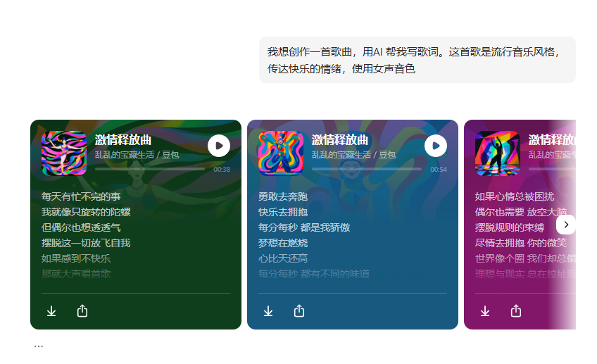Screen dimensions: 597x364
Task: Click artist line on blue card
Action: tap(353, 155)
